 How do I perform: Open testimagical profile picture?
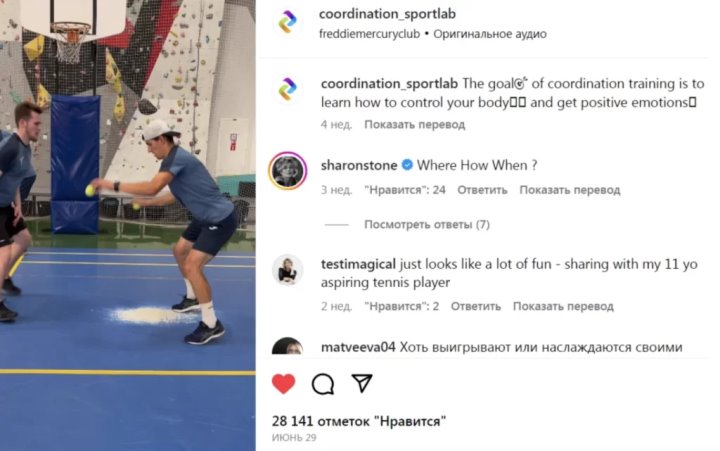(288, 270)
